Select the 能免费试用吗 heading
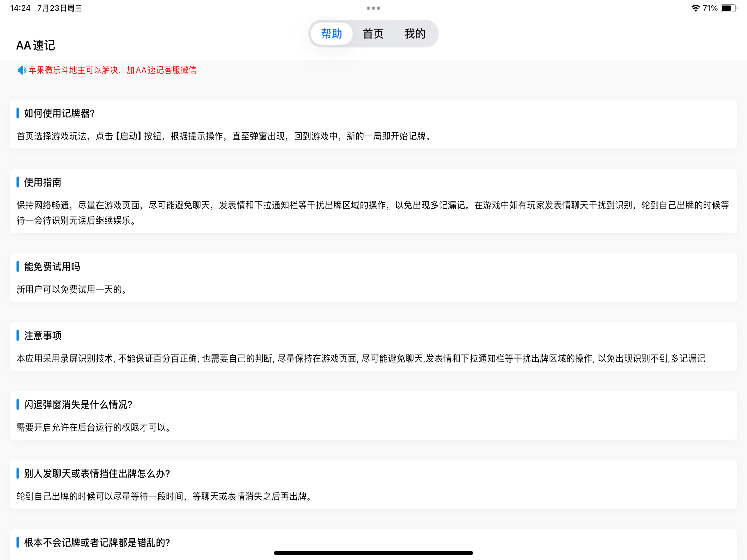 tap(52, 267)
